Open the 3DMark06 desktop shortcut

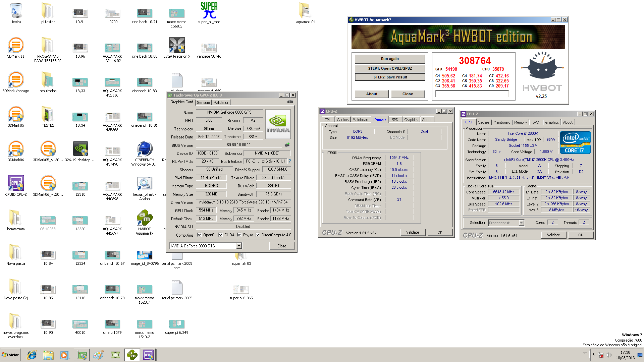point(16,149)
